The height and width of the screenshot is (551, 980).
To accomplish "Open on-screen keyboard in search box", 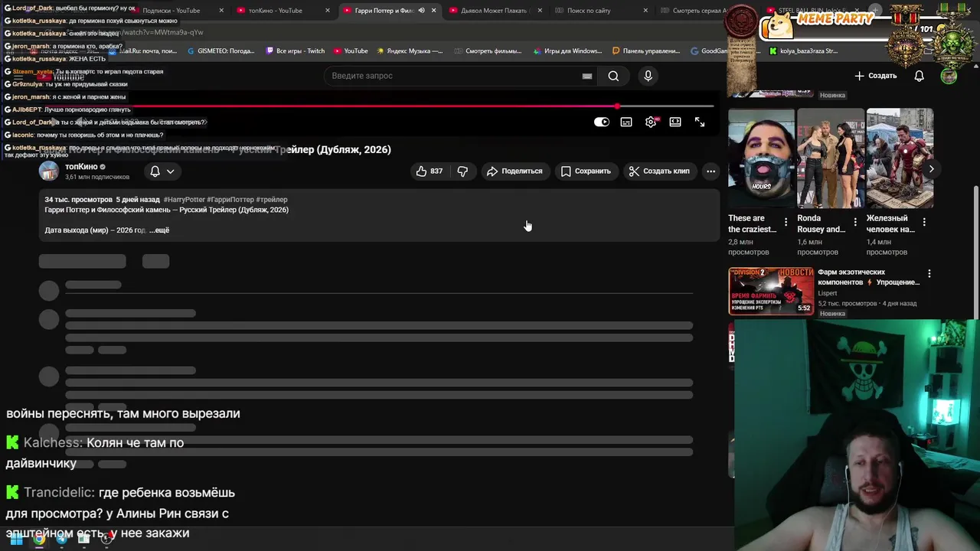I will 587,76.
